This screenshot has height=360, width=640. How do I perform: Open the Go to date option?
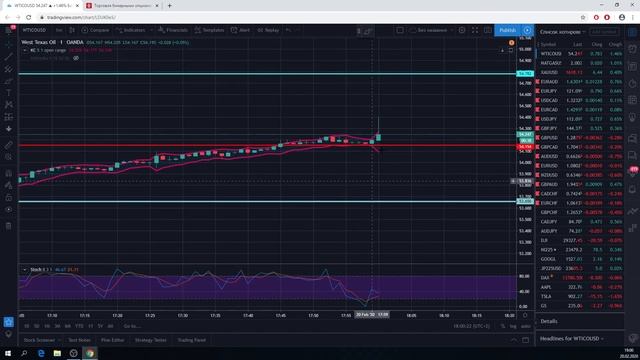pyautogui.click(x=132, y=326)
